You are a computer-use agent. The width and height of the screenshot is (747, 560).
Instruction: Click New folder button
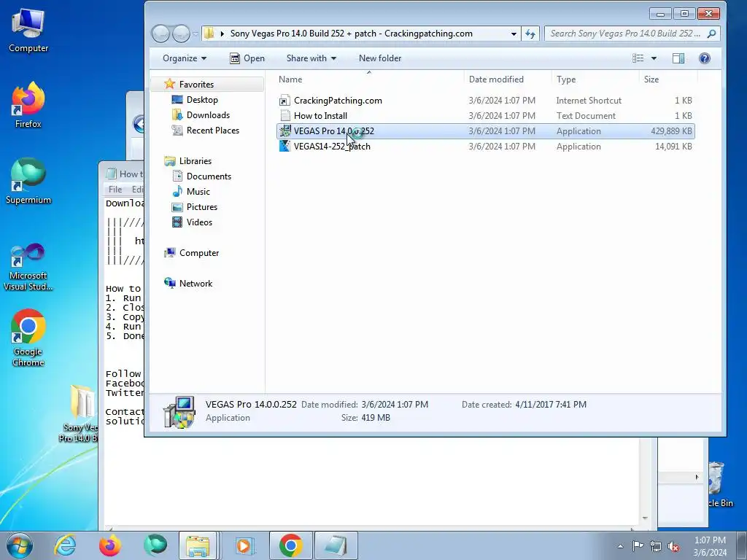pos(379,58)
